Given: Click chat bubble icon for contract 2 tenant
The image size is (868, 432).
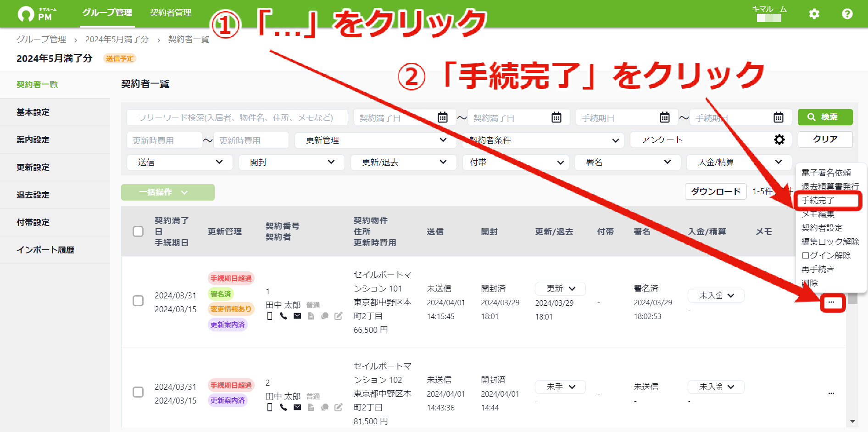Looking at the screenshot, I should [325, 407].
